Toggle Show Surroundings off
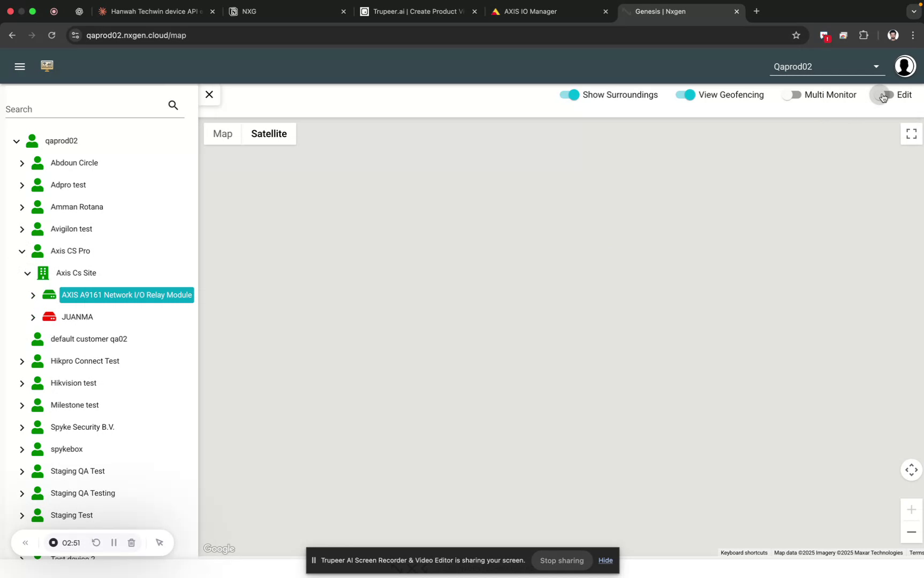924x578 pixels. point(570,95)
